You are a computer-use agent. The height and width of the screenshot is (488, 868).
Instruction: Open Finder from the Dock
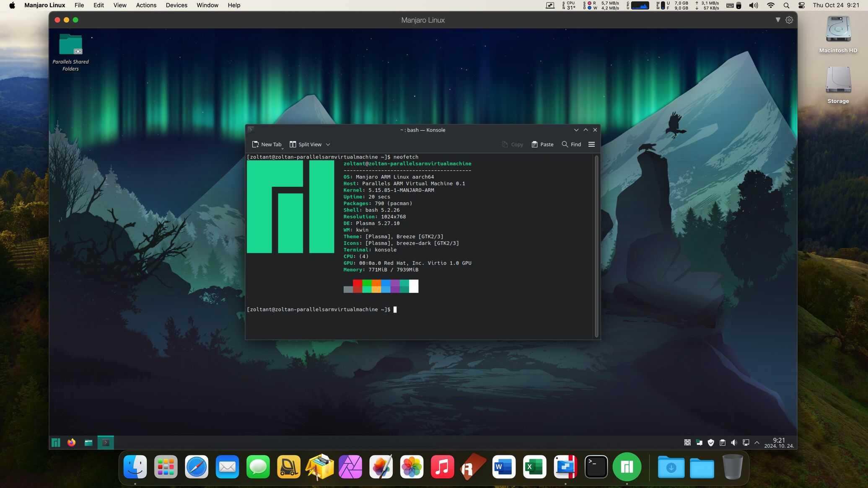135,467
